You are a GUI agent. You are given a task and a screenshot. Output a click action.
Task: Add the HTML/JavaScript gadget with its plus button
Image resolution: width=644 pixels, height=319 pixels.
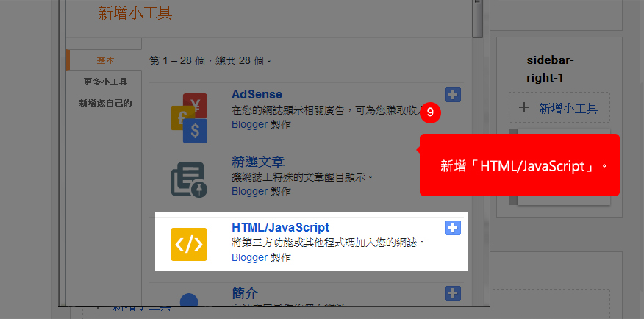click(453, 228)
